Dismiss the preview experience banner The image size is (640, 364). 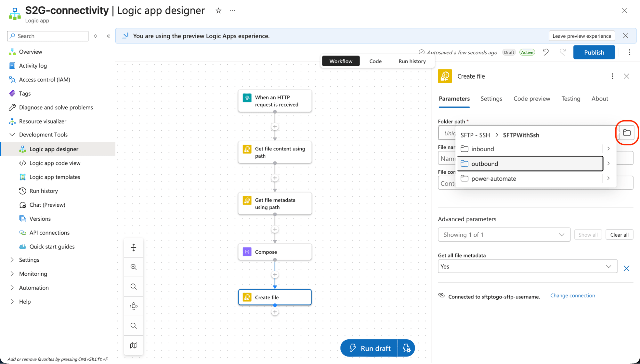pos(626,36)
